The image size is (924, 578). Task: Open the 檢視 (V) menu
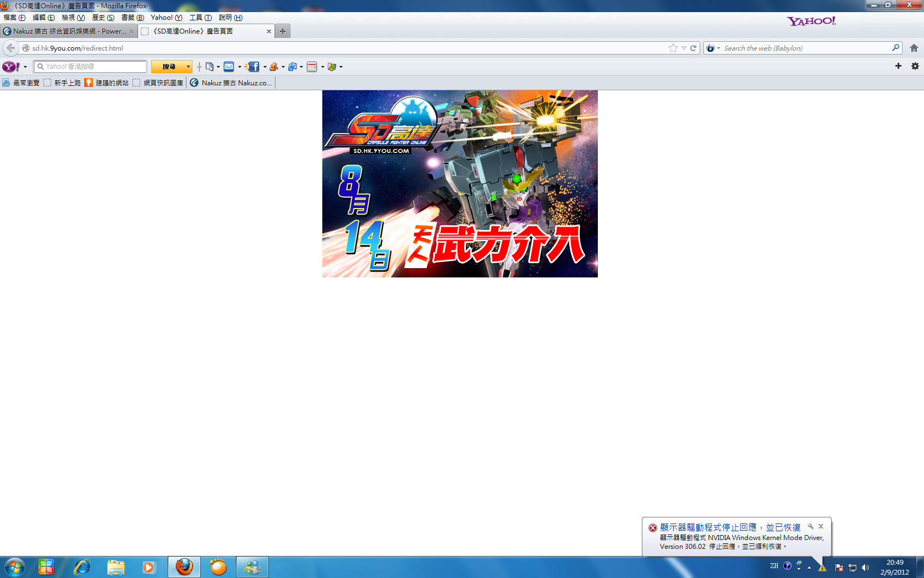tap(73, 18)
